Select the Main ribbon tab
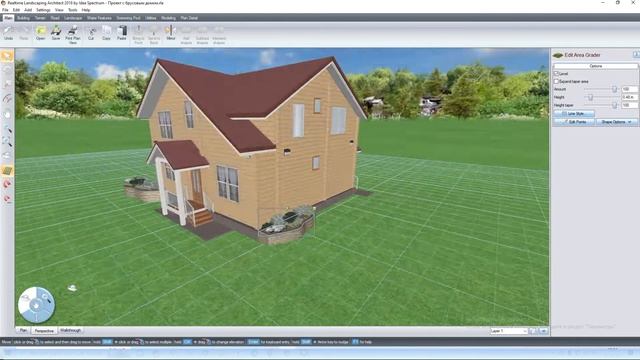Image resolution: width=640 pixels, height=360 pixels. point(8,18)
